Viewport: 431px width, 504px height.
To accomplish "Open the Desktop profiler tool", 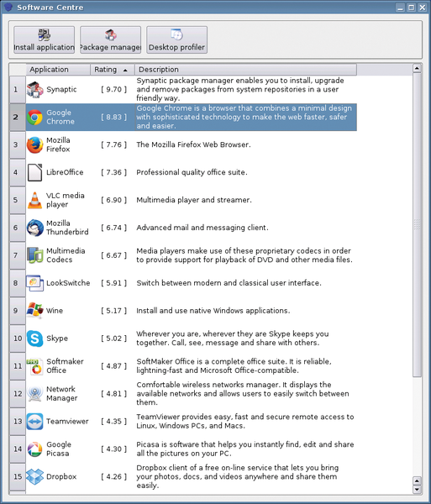I will (176, 39).
